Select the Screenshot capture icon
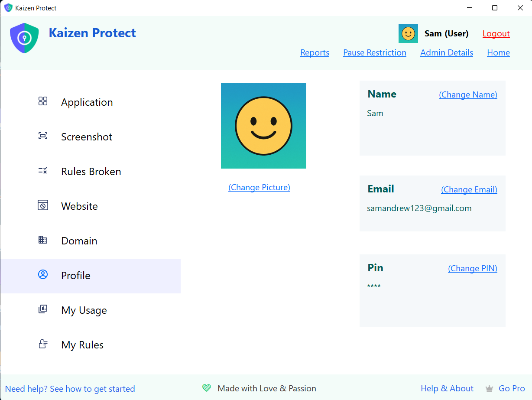 pyautogui.click(x=43, y=136)
